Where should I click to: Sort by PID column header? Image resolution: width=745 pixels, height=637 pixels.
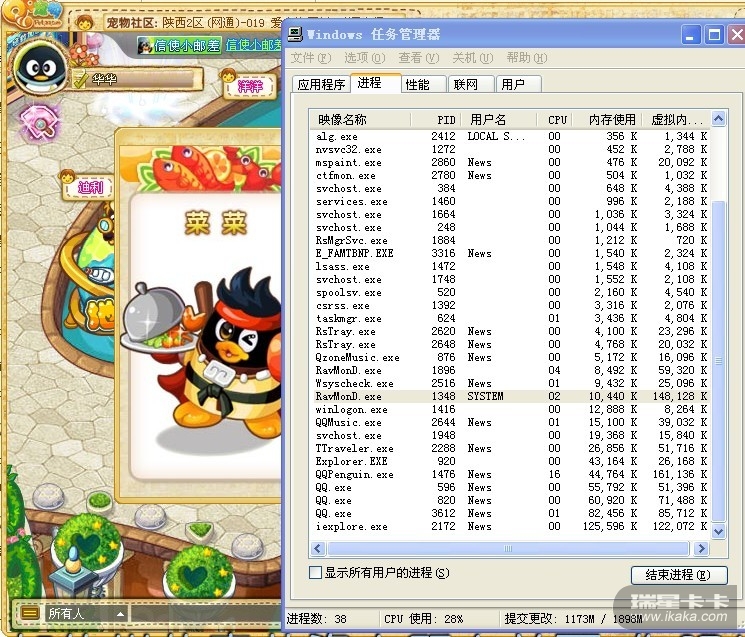[x=436, y=119]
